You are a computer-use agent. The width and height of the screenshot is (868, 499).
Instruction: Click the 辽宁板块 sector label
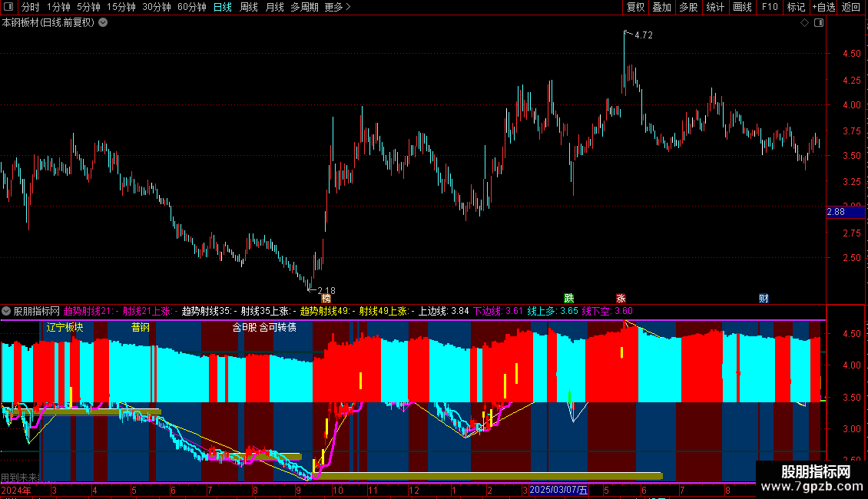tap(65, 327)
